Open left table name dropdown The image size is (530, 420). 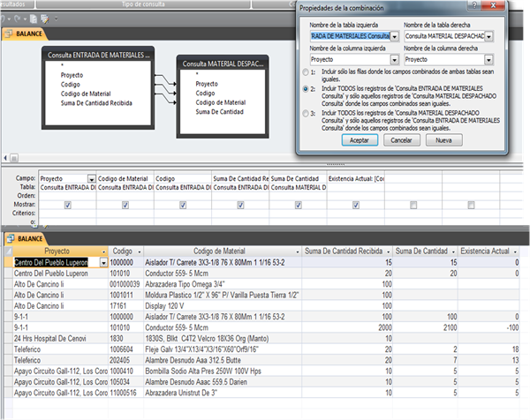point(395,36)
